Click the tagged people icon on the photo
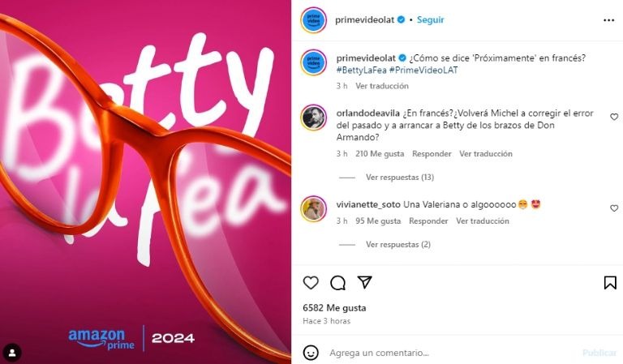The width and height of the screenshot is (623, 364). (x=12, y=353)
